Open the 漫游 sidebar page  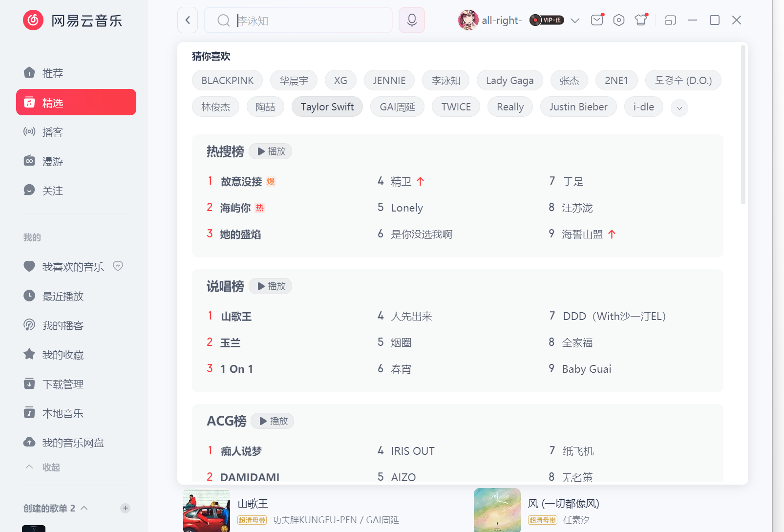pyautogui.click(x=76, y=161)
